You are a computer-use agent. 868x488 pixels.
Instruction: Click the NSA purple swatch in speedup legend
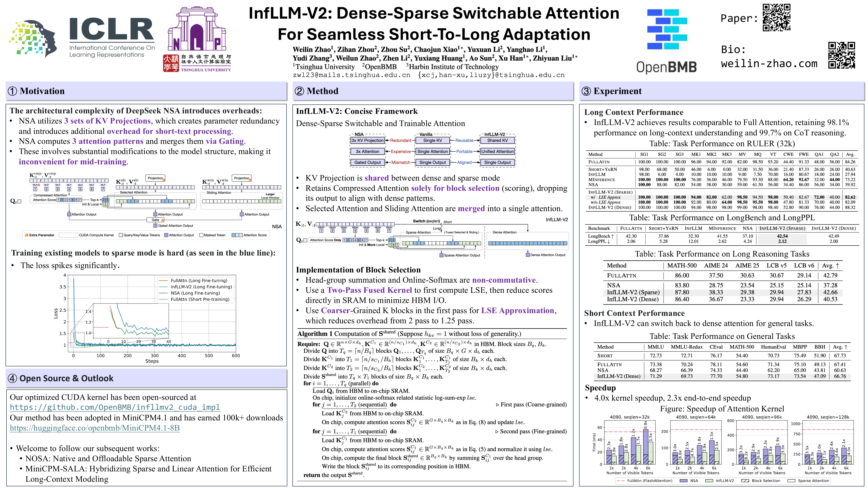[684, 481]
